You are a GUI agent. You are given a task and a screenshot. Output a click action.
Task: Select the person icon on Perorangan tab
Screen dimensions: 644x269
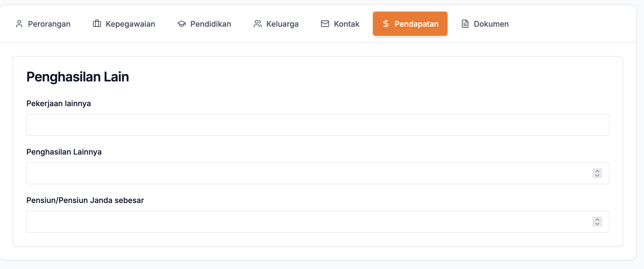point(19,24)
